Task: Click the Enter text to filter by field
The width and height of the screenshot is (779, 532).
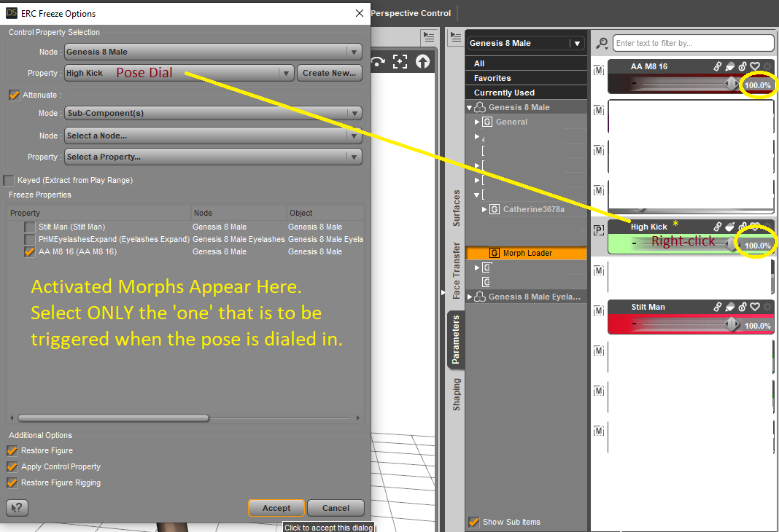Action: pyautogui.click(x=693, y=43)
